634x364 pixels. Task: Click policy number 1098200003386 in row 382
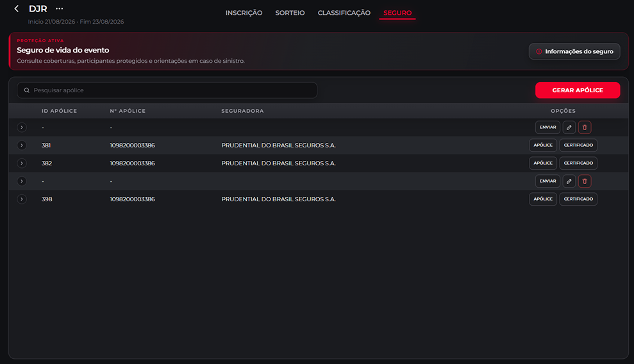click(132, 163)
